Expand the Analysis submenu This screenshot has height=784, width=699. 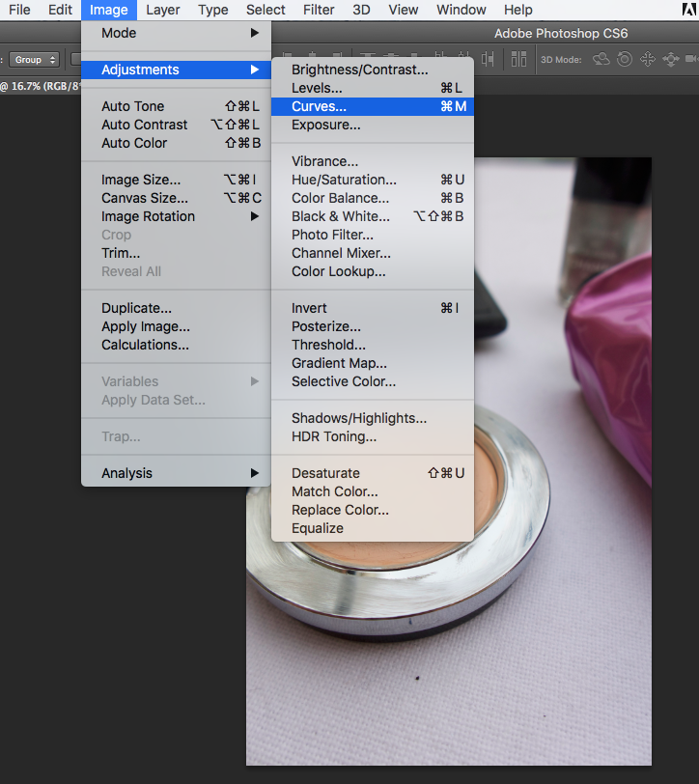176,473
